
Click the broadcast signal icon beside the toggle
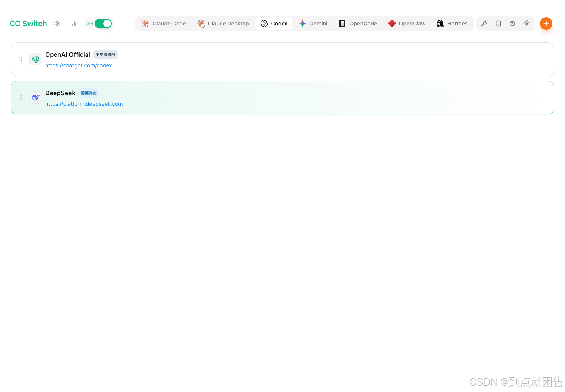click(90, 24)
